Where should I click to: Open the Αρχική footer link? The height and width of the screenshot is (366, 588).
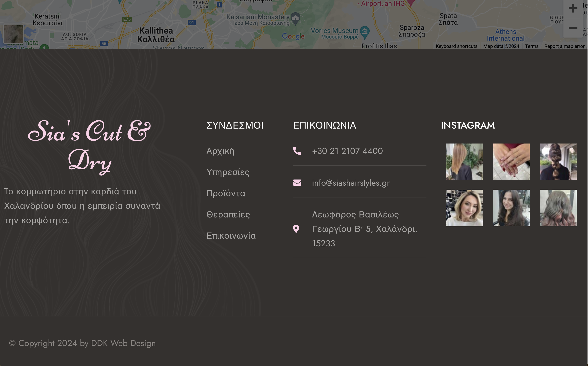pyautogui.click(x=220, y=151)
